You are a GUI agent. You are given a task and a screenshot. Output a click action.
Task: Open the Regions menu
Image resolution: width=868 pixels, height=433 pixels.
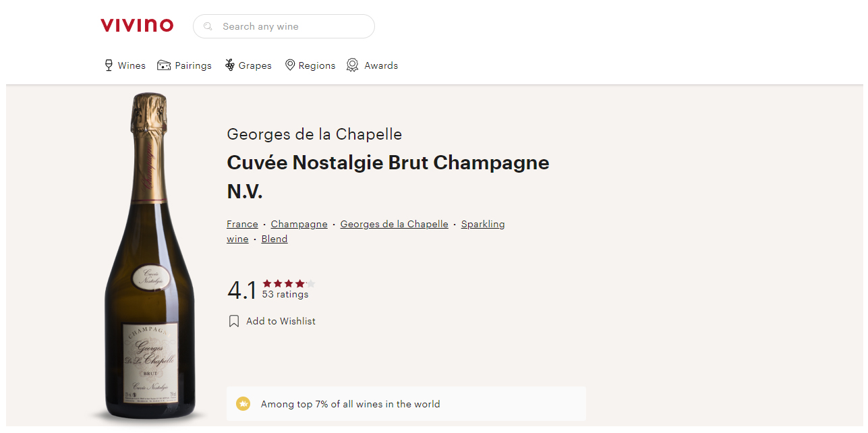(316, 65)
